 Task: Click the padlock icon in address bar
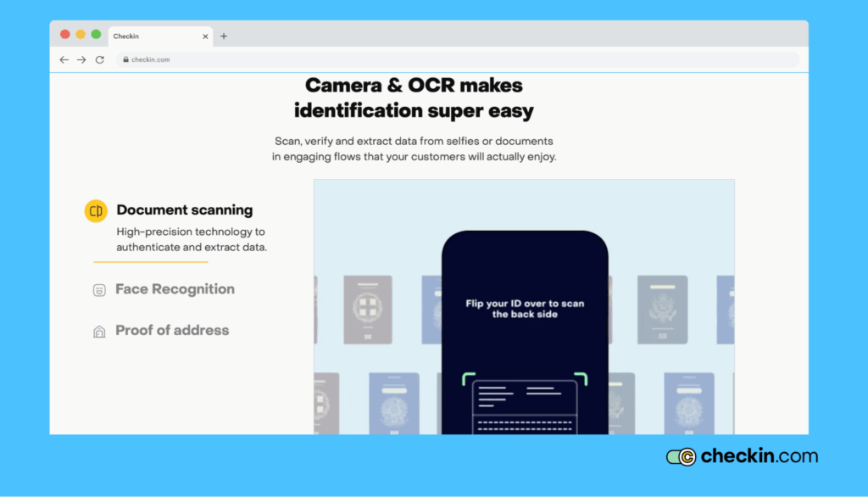tap(125, 59)
